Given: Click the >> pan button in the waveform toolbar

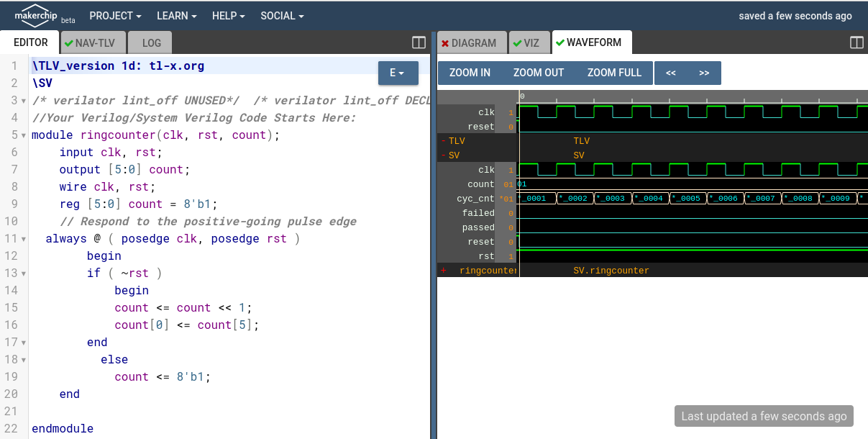Looking at the screenshot, I should pyautogui.click(x=703, y=72).
